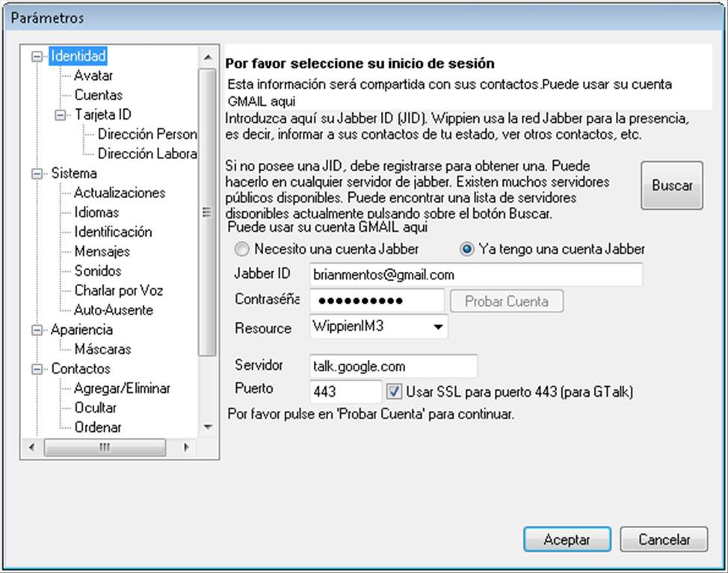Open Idiomas settings
Screen dimensions: 728x573
pos(96,212)
